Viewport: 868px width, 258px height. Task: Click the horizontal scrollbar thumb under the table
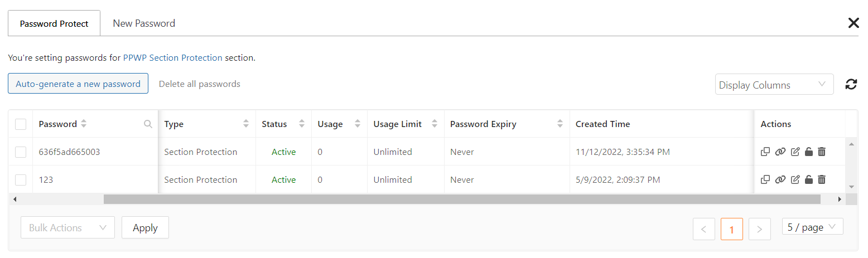click(462, 199)
